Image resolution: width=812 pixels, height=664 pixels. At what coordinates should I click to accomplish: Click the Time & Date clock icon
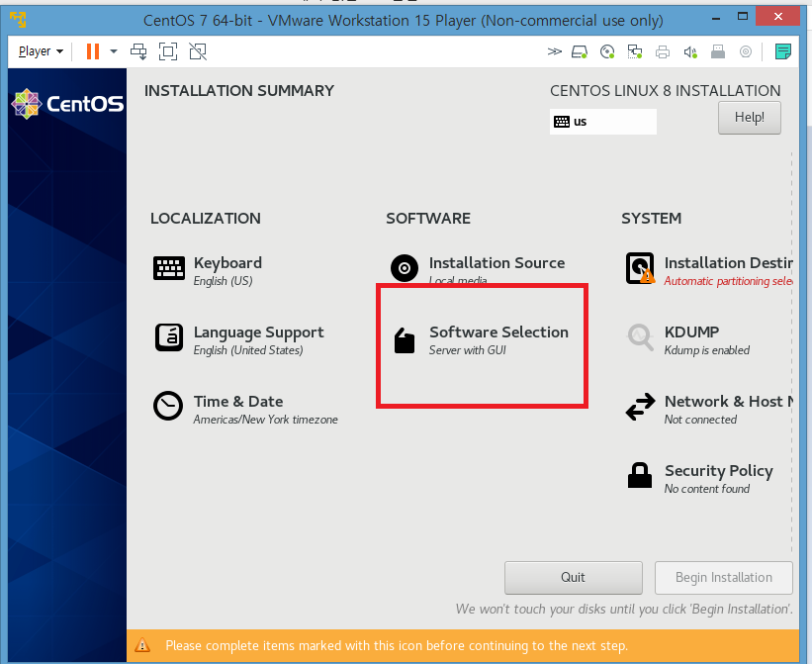[168, 406]
